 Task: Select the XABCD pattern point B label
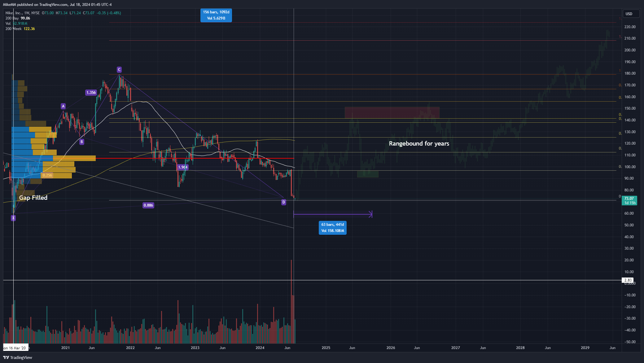coord(82,142)
